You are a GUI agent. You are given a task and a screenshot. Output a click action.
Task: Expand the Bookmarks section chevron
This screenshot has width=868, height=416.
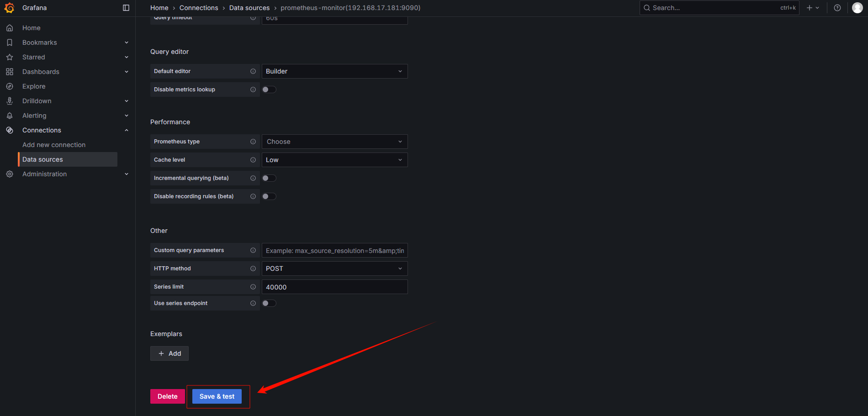pos(127,42)
